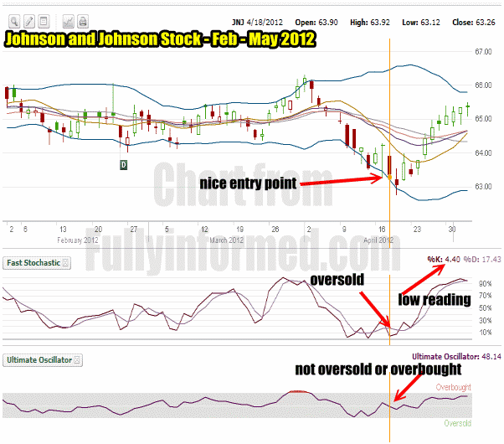Click the 10% stochastic scale label

click(x=485, y=333)
